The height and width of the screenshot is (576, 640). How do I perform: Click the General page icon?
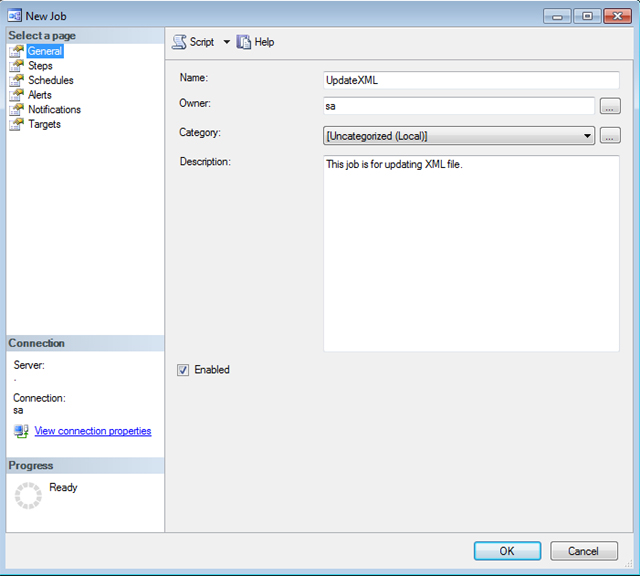[x=16, y=51]
